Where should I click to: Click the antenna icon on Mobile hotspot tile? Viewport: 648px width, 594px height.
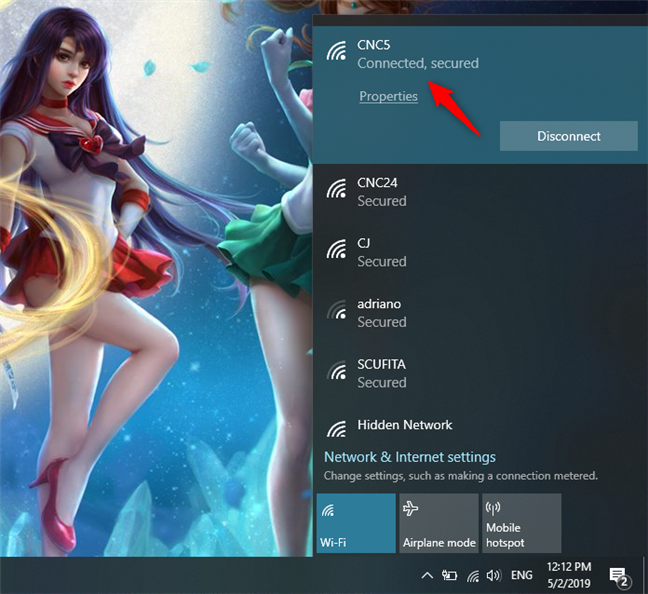click(493, 508)
